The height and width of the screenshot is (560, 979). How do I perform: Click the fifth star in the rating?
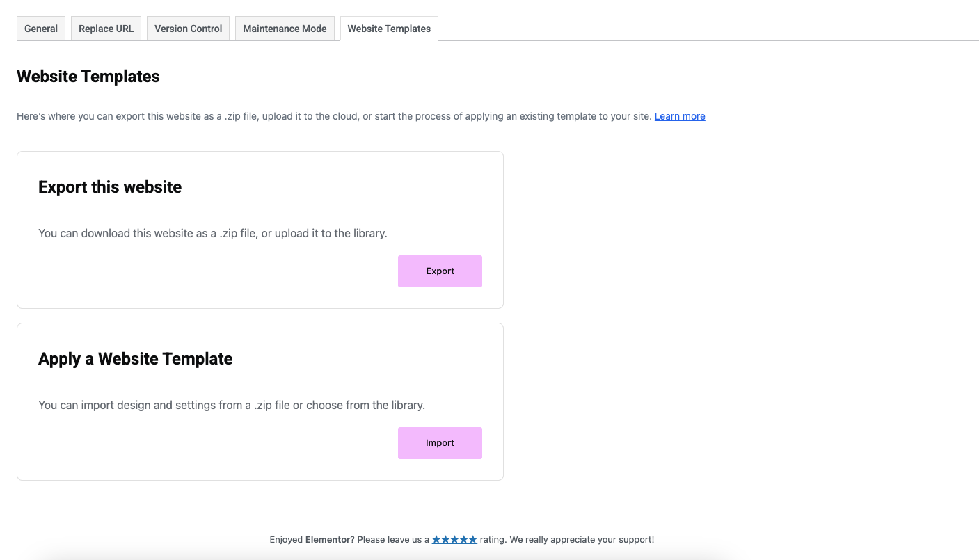tap(472, 539)
